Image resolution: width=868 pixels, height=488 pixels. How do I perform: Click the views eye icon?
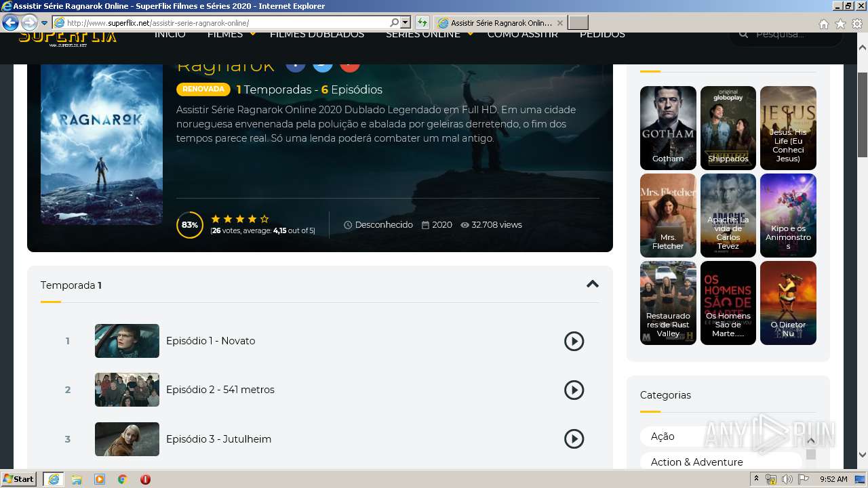point(465,225)
